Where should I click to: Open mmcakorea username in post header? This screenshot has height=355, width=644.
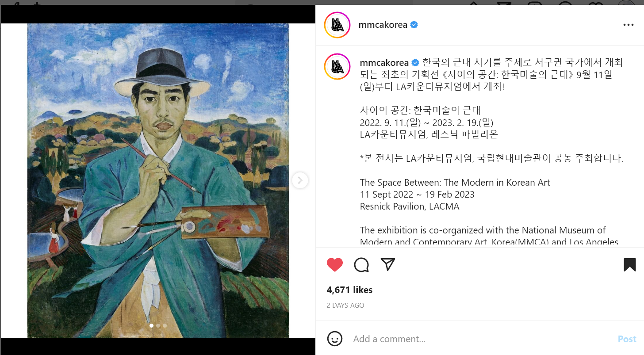[x=383, y=25]
